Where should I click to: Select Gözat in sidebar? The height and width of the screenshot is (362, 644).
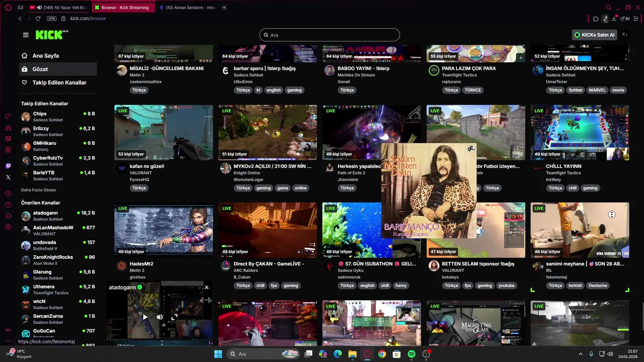tap(58, 69)
